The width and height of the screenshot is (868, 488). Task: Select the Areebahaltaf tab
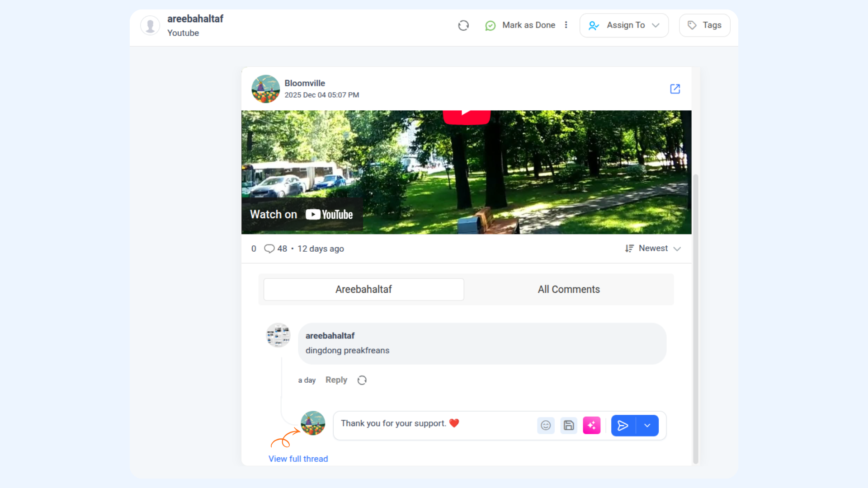pos(363,290)
